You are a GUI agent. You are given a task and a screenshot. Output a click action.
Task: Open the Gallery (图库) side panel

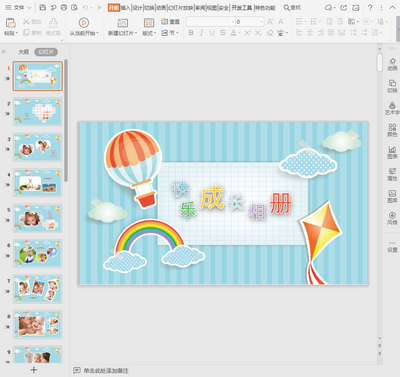click(x=392, y=196)
